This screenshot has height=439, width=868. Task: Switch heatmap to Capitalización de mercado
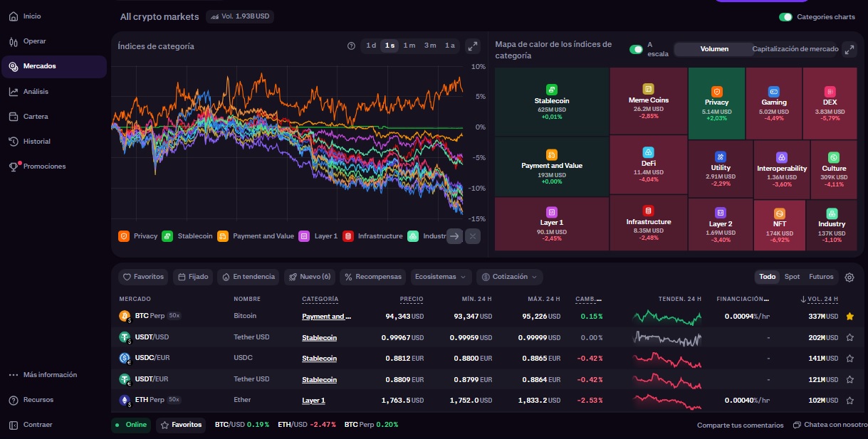tap(795, 49)
